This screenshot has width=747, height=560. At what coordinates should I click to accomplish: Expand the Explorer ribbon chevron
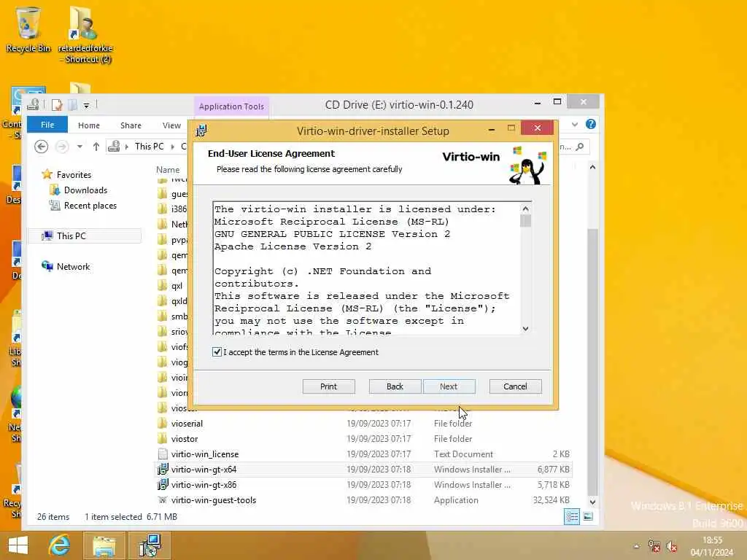575,124
